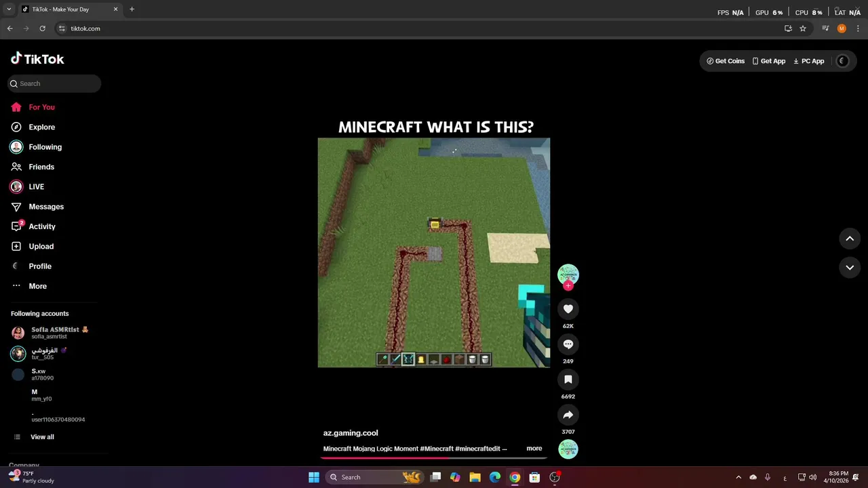This screenshot has width=868, height=488.
Task: Open the az.gaming.cool username link
Action: pyautogui.click(x=351, y=432)
